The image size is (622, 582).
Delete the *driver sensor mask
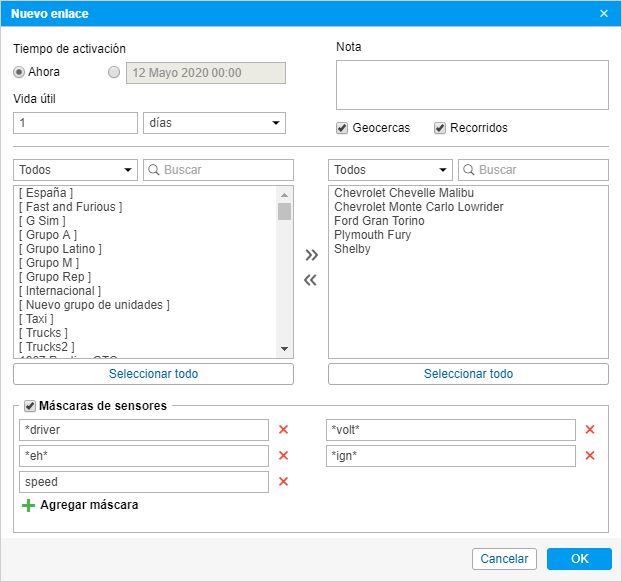(283, 430)
